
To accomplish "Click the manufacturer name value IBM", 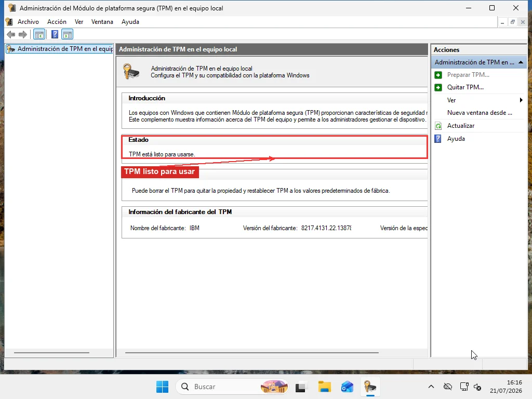I will (x=194, y=229).
